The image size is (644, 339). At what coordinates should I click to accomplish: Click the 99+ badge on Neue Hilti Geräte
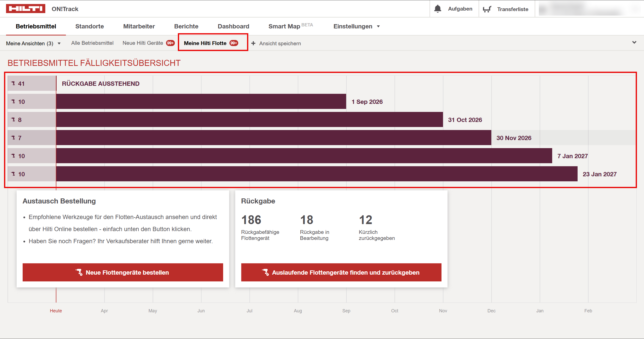tap(170, 43)
